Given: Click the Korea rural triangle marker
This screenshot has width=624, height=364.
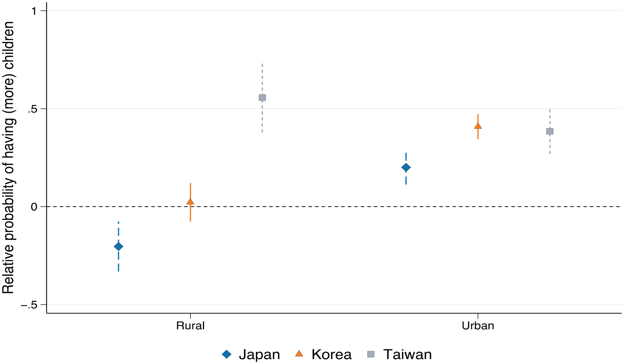Looking at the screenshot, I should pyautogui.click(x=190, y=202).
